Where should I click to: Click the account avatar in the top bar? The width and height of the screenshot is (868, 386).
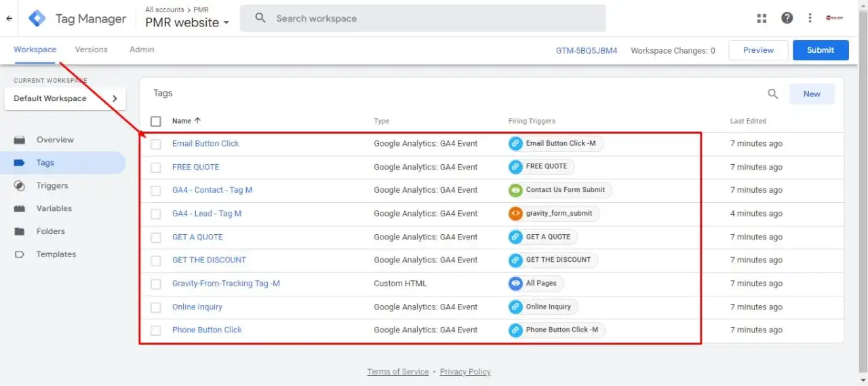[x=834, y=18]
